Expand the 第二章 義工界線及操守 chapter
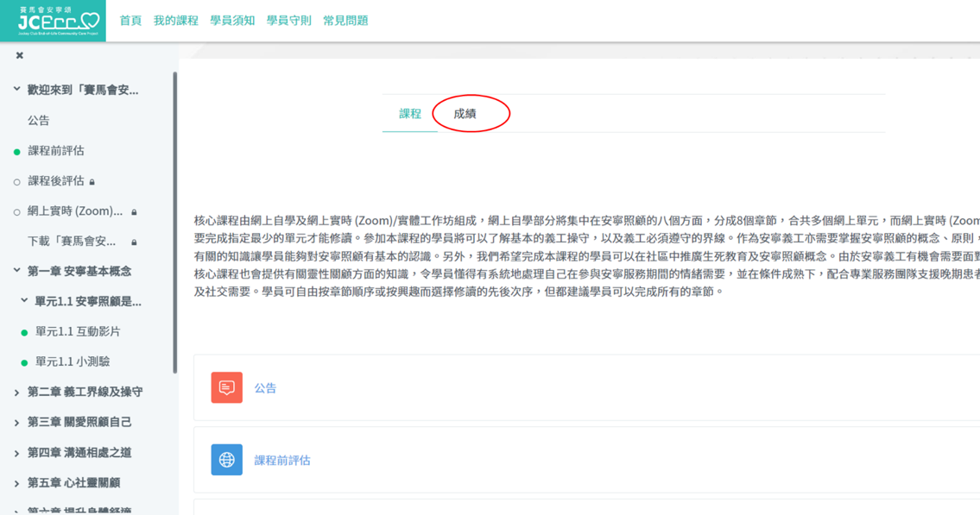980x515 pixels. [x=16, y=393]
